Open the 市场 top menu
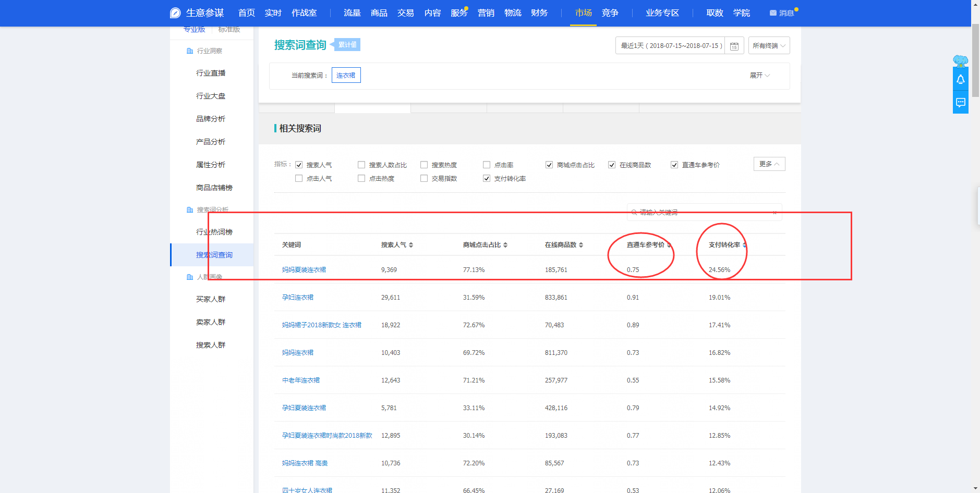This screenshot has width=980, height=493. tap(583, 13)
